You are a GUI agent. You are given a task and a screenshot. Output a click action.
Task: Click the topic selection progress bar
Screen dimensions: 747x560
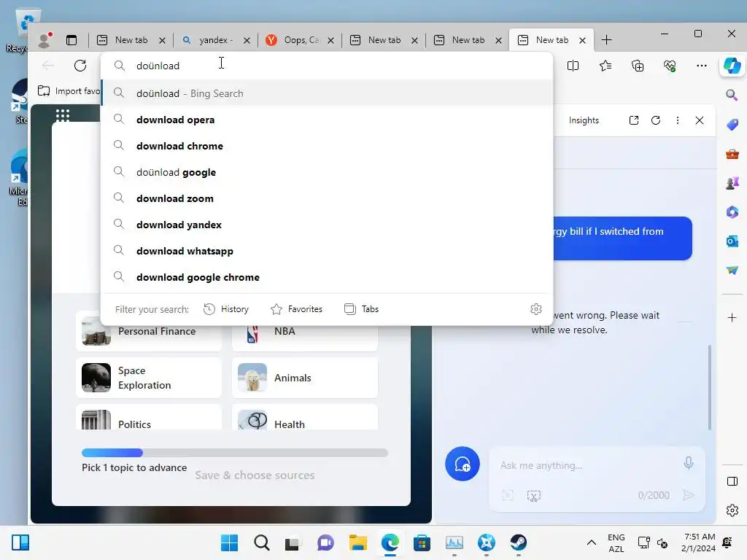[235, 452]
